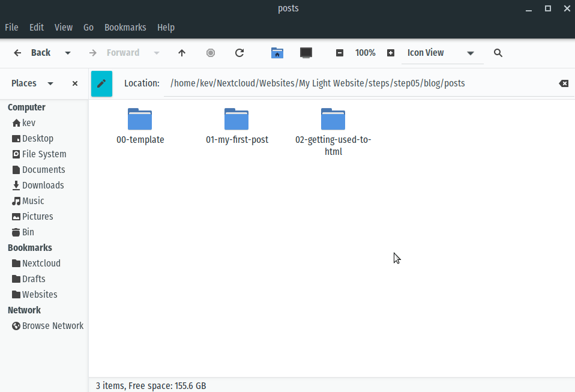This screenshot has height=392, width=575.
Task: Open the Bookmarks menu
Action: (x=125, y=27)
